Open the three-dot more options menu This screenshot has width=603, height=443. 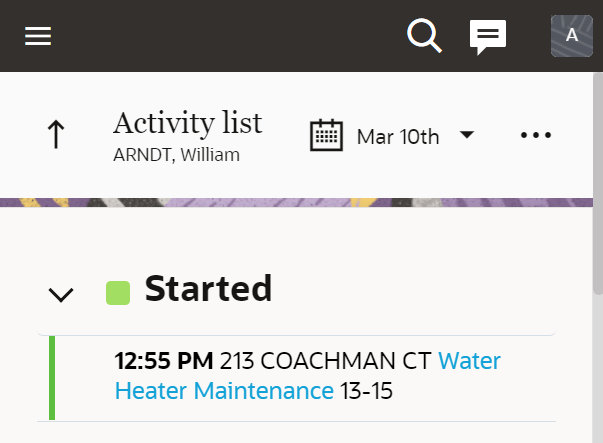pyautogui.click(x=536, y=135)
